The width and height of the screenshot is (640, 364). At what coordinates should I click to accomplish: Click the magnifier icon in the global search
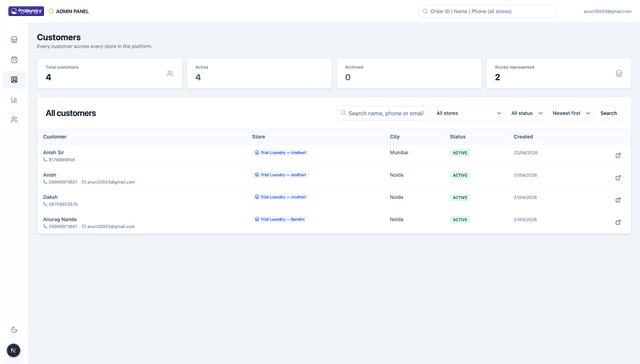coord(425,11)
